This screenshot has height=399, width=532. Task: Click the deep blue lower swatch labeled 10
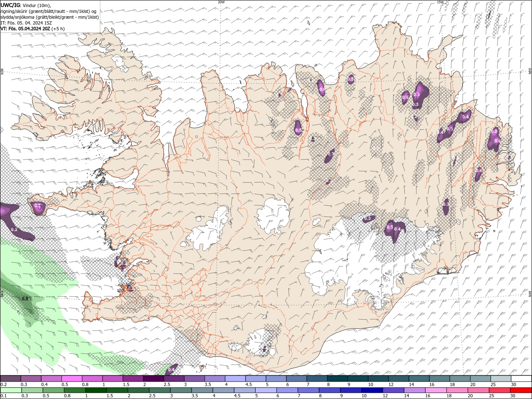point(372,390)
